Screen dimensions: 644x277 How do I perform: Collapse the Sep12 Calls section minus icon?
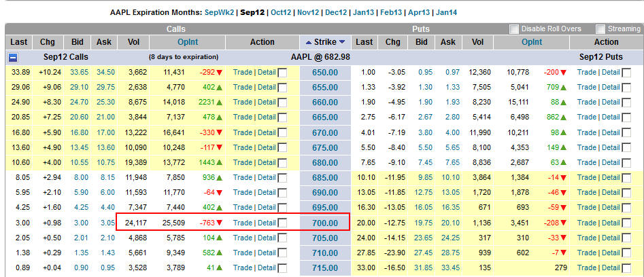pyautogui.click(x=13, y=58)
